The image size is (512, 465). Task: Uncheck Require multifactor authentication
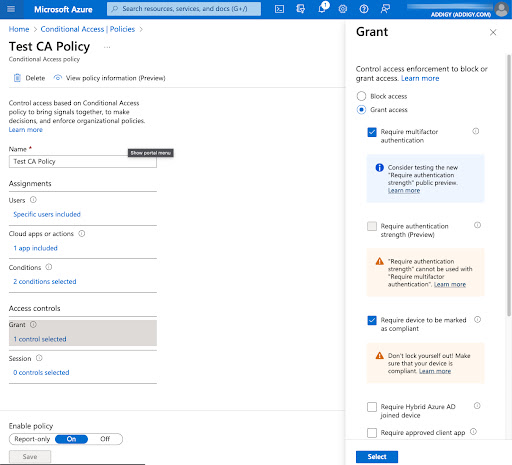click(x=372, y=132)
